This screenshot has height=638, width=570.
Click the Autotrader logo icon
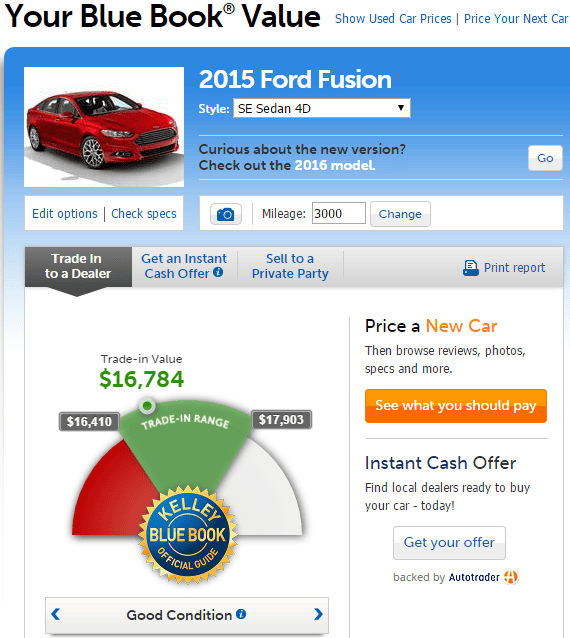511,577
